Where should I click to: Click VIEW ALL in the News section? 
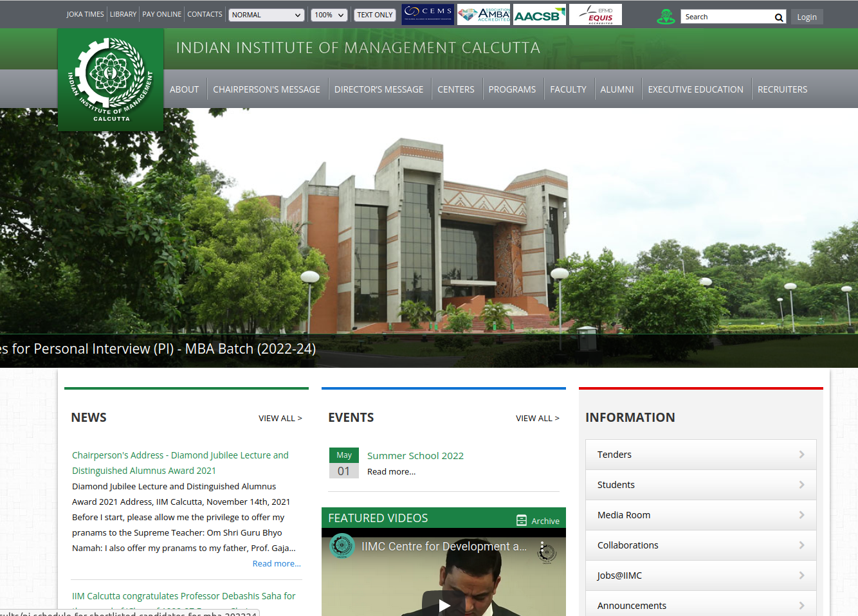coord(280,418)
